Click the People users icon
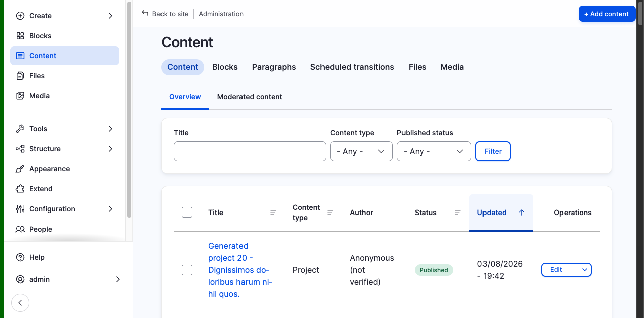644x318 pixels. (20, 229)
